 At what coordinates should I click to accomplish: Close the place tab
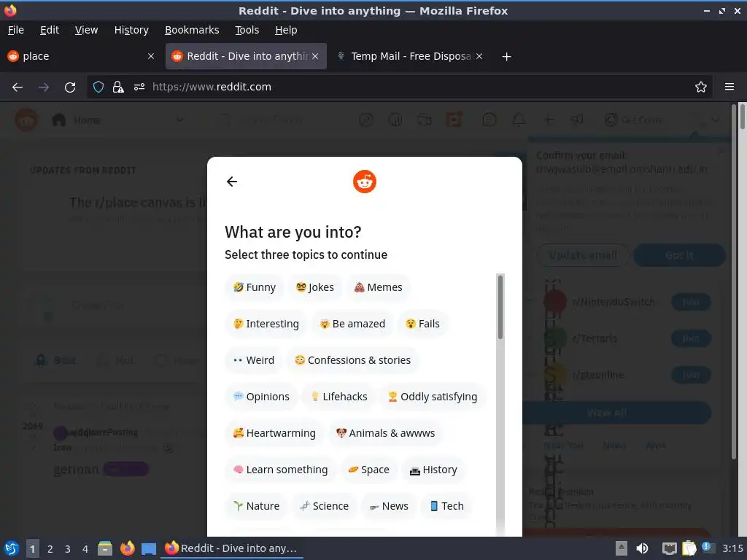coord(151,56)
